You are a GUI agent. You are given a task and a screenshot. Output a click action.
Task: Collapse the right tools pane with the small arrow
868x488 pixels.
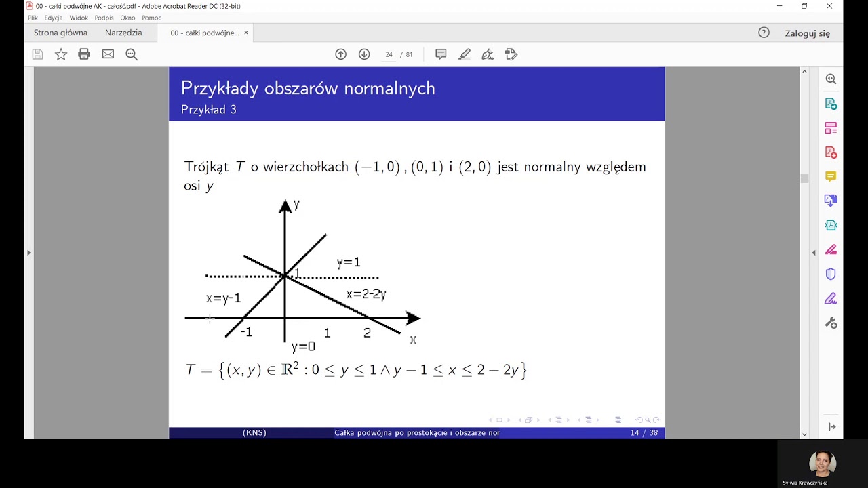point(814,253)
